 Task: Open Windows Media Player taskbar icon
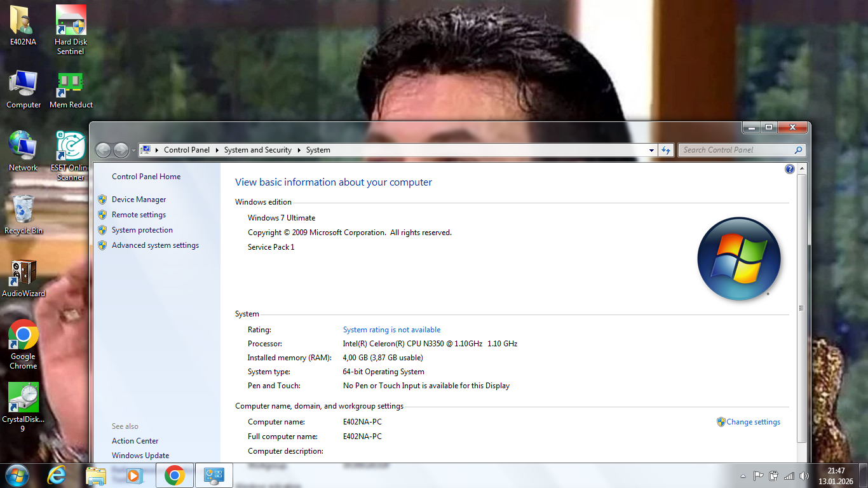pos(134,475)
